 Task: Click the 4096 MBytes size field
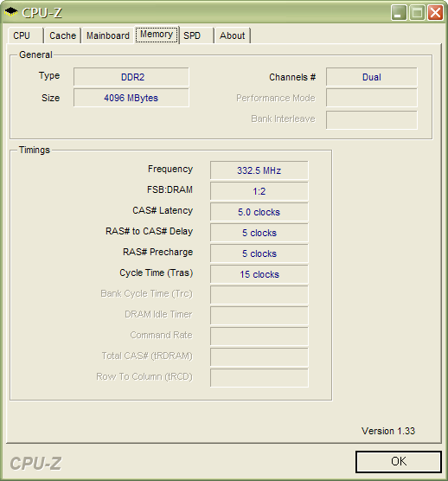pyautogui.click(x=131, y=98)
